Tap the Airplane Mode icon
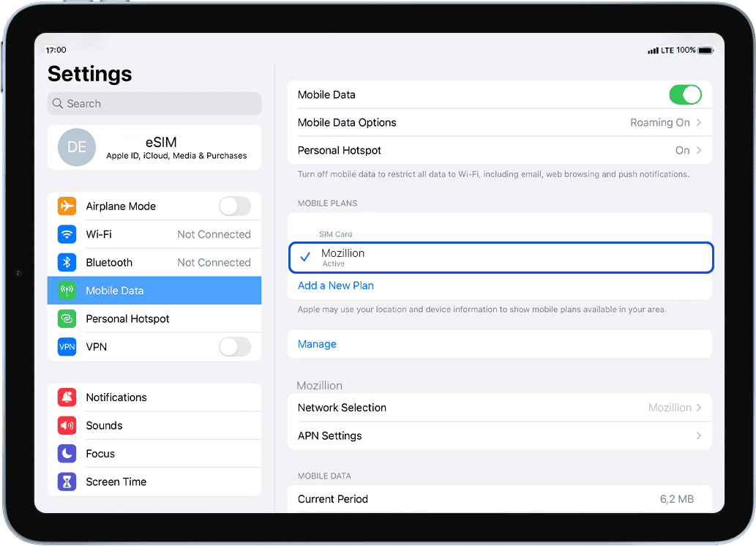The height and width of the screenshot is (546, 756). pos(67,206)
